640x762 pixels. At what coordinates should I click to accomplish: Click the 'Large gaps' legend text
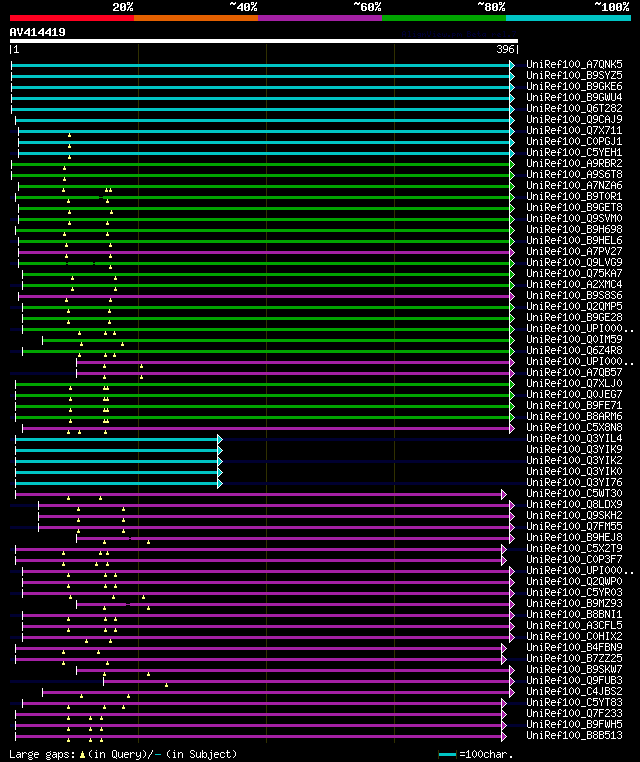point(123,754)
